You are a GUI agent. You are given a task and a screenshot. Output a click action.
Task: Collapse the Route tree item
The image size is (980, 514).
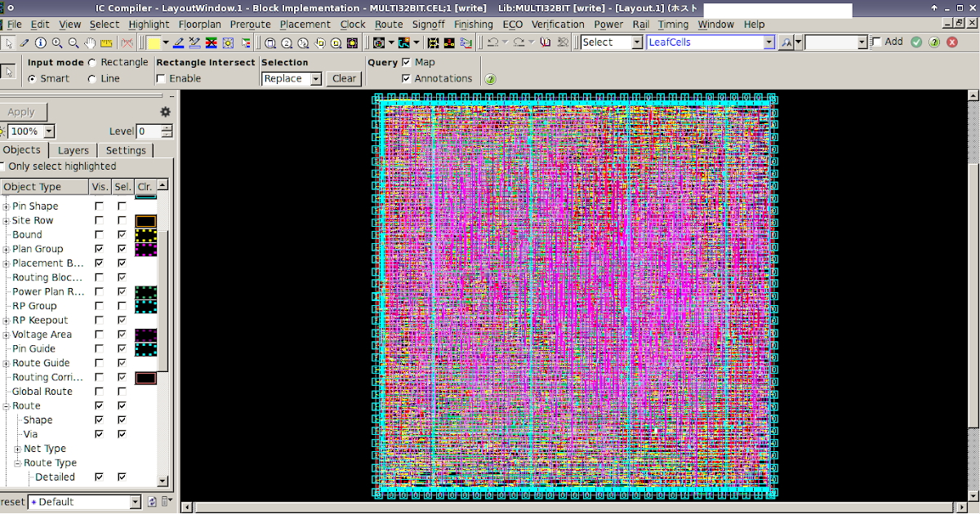pos(6,405)
